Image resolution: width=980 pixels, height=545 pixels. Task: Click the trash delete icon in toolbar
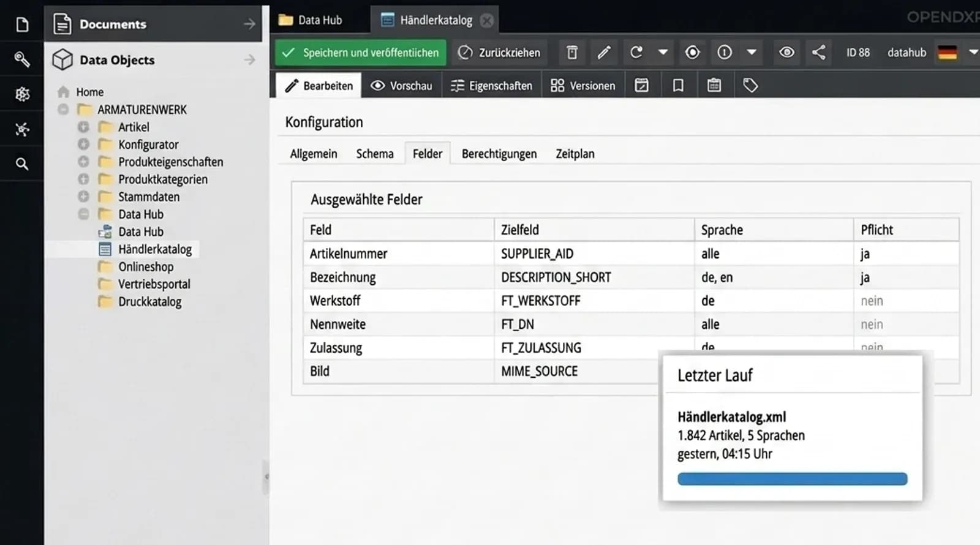click(x=572, y=53)
